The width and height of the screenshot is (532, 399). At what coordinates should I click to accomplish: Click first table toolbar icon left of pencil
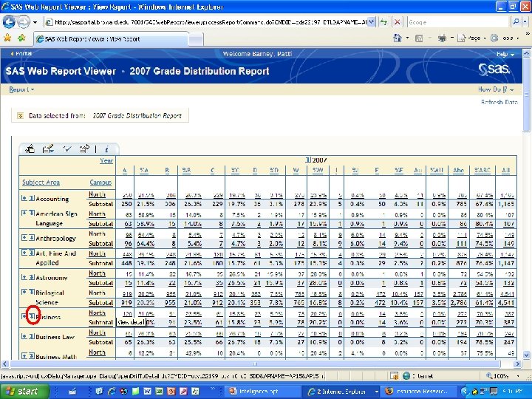point(30,149)
